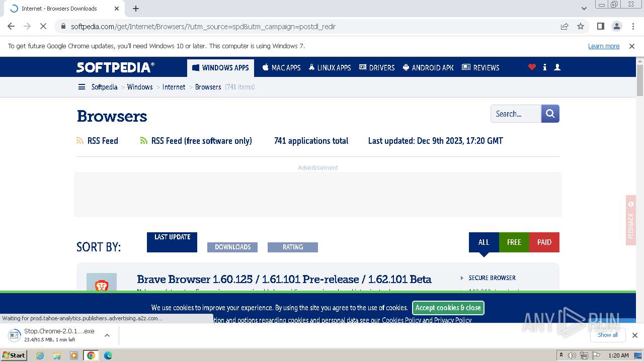Viewport: 644px width, 362px height.
Task: Open RSS Feed (free software only)
Action: [196, 141]
